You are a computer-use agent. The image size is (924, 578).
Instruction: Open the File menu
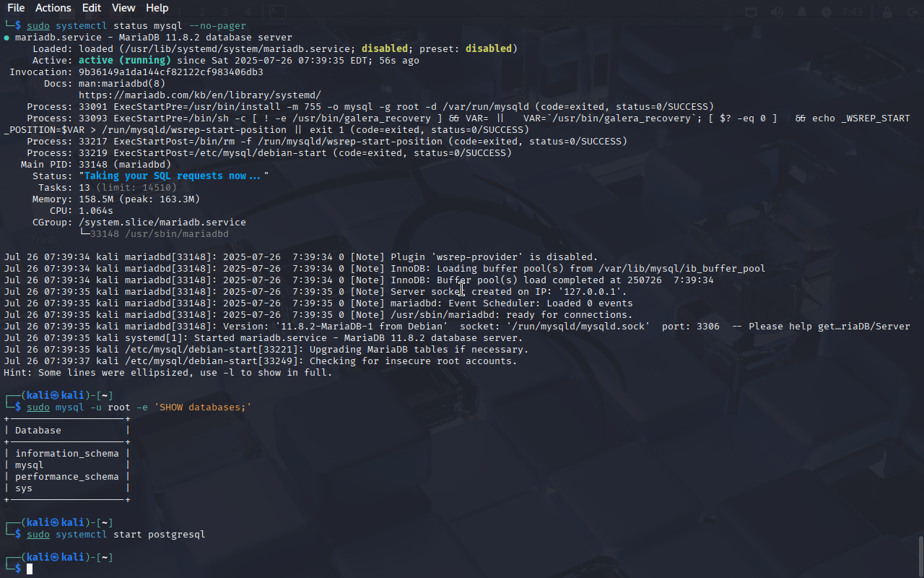(x=16, y=8)
